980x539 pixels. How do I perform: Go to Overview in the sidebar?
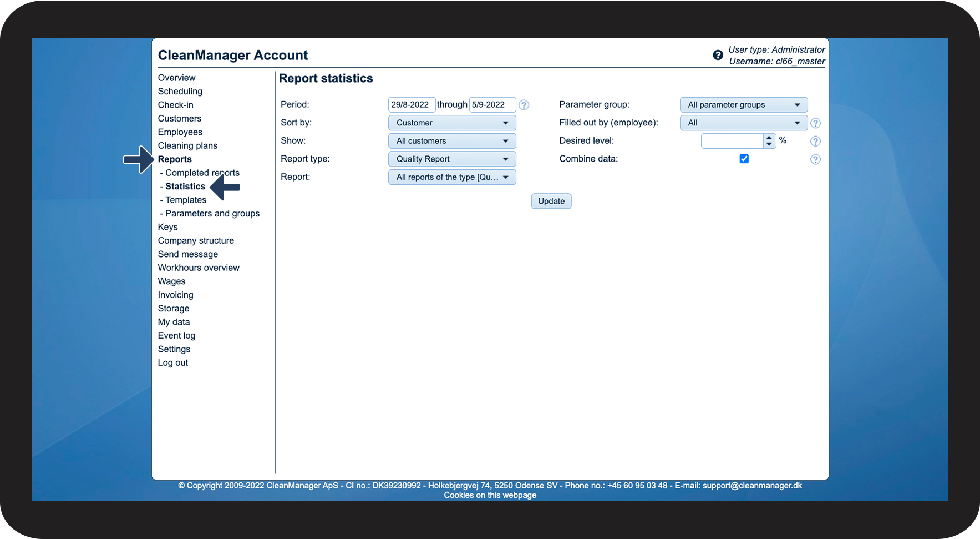(176, 78)
